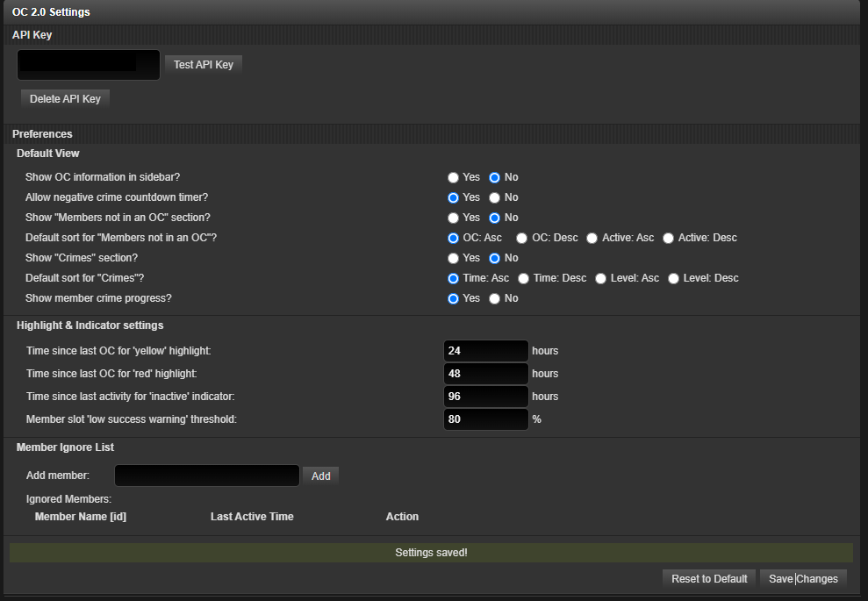The width and height of the screenshot is (868, 601).
Task: Click the low success warning threshold field
Action: (485, 419)
